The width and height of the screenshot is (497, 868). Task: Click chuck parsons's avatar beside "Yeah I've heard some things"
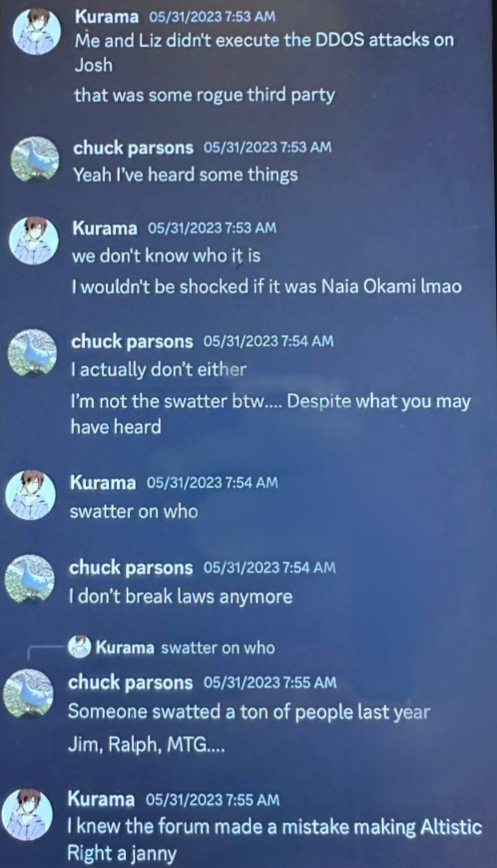(35, 160)
